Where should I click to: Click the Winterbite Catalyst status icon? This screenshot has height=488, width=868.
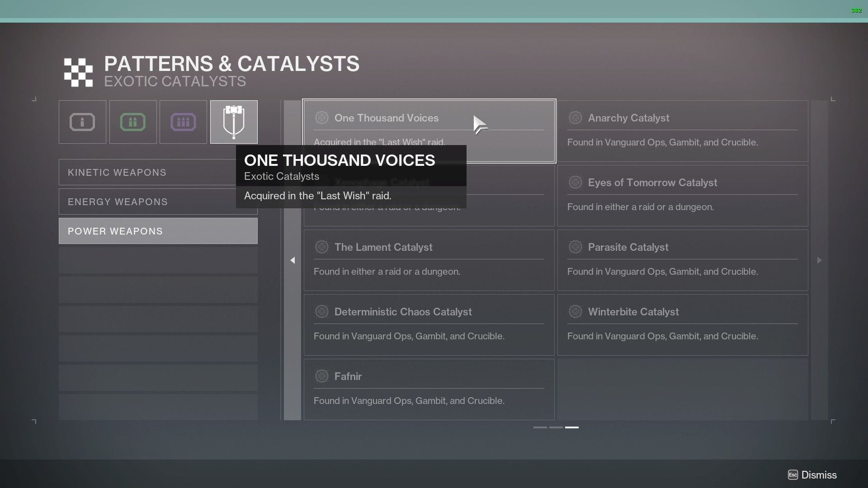point(575,312)
